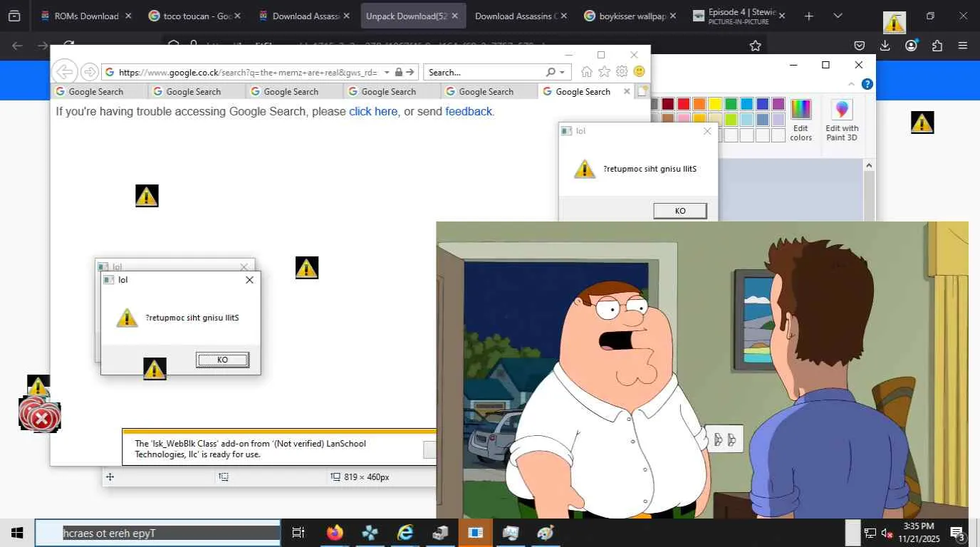The width and height of the screenshot is (980, 547).
Task: Switch to the toco toucan Firefox tab
Action: (194, 16)
